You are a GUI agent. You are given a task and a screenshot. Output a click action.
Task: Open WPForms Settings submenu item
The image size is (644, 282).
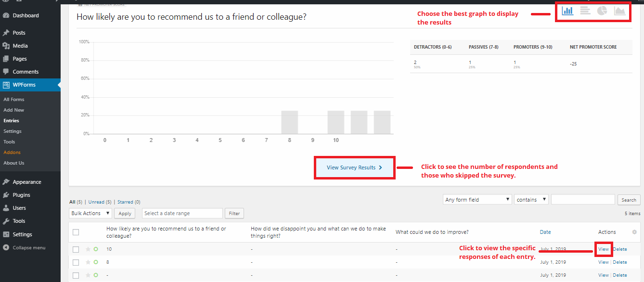[x=13, y=131]
